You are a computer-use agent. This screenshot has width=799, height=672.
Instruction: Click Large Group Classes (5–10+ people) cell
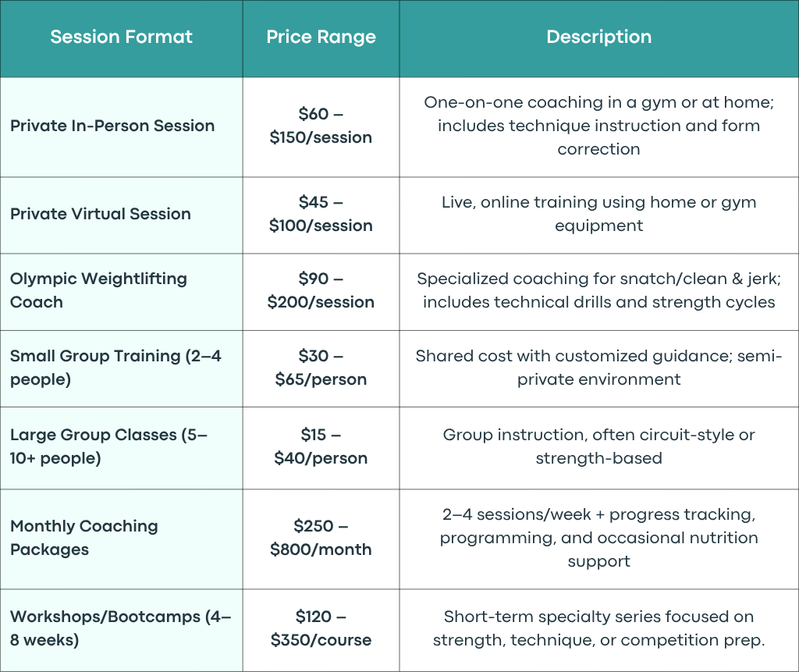click(121, 448)
